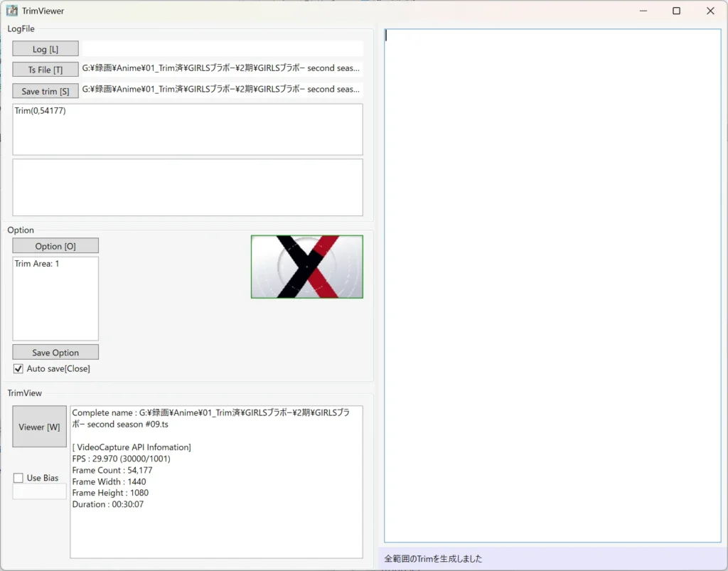Focus the large empty text area on right

(x=552, y=286)
